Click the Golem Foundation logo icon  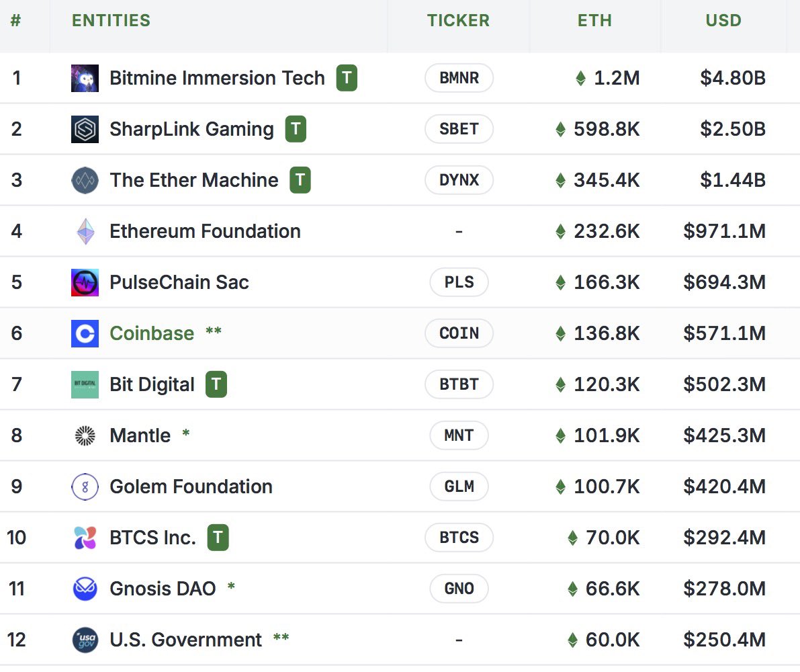coord(85,487)
